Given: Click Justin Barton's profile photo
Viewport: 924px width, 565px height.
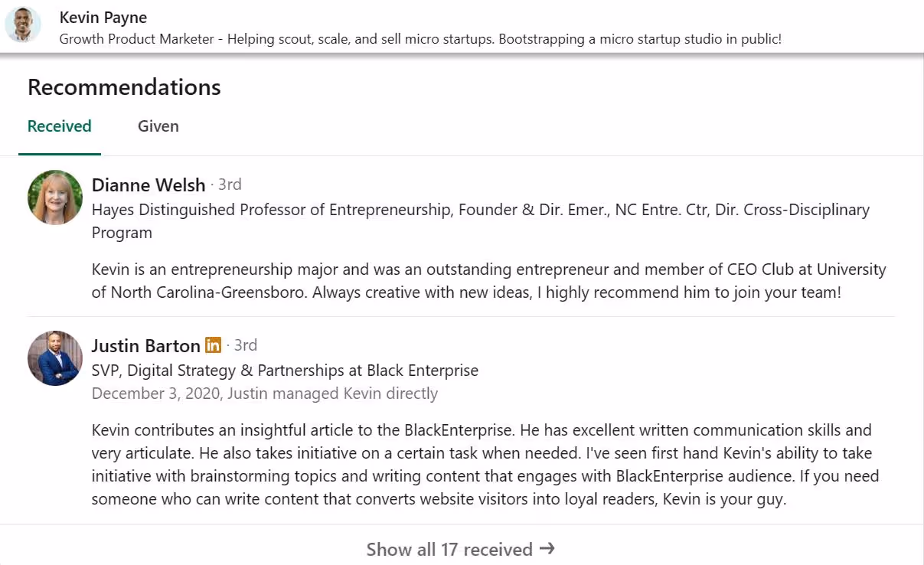Looking at the screenshot, I should pos(54,358).
